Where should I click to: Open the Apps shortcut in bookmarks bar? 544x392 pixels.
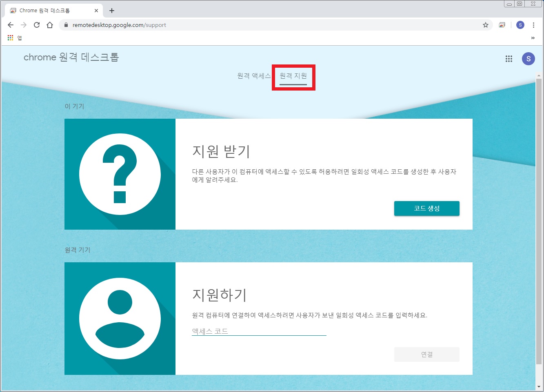(x=15, y=38)
